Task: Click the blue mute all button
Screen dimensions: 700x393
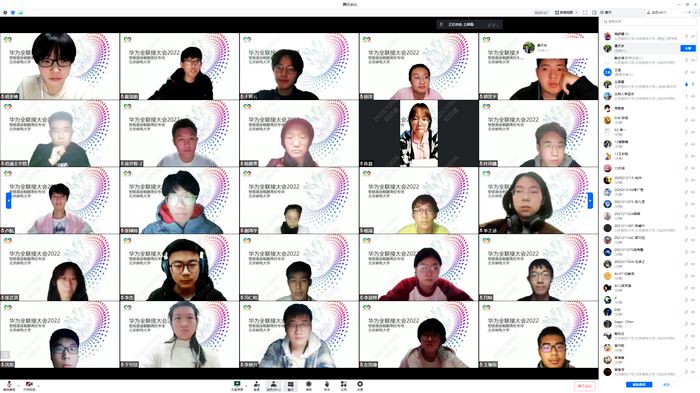Action: pos(639,385)
